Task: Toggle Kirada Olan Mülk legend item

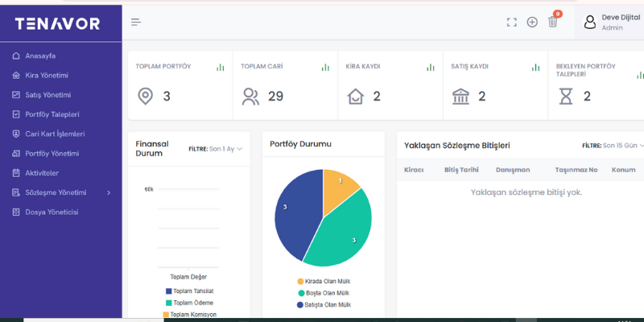Action: pos(324,281)
